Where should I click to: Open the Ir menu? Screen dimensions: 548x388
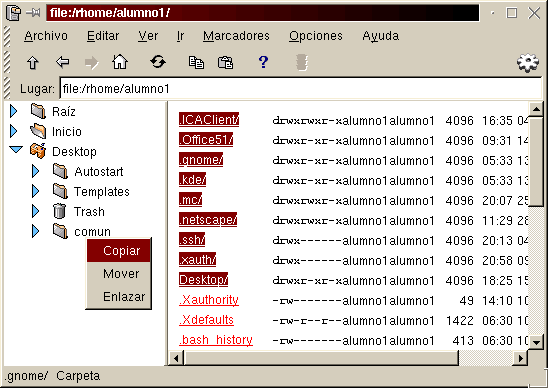pyautogui.click(x=180, y=36)
